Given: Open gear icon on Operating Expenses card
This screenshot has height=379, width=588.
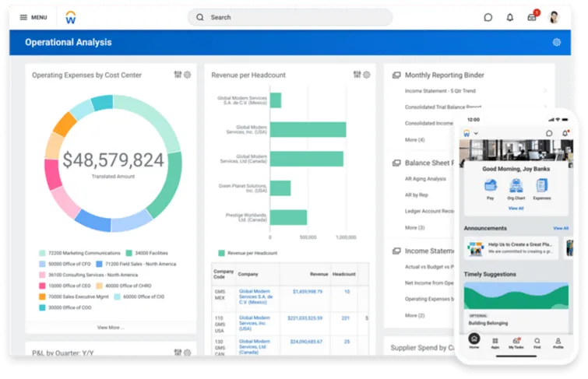Looking at the screenshot, I should click(187, 75).
